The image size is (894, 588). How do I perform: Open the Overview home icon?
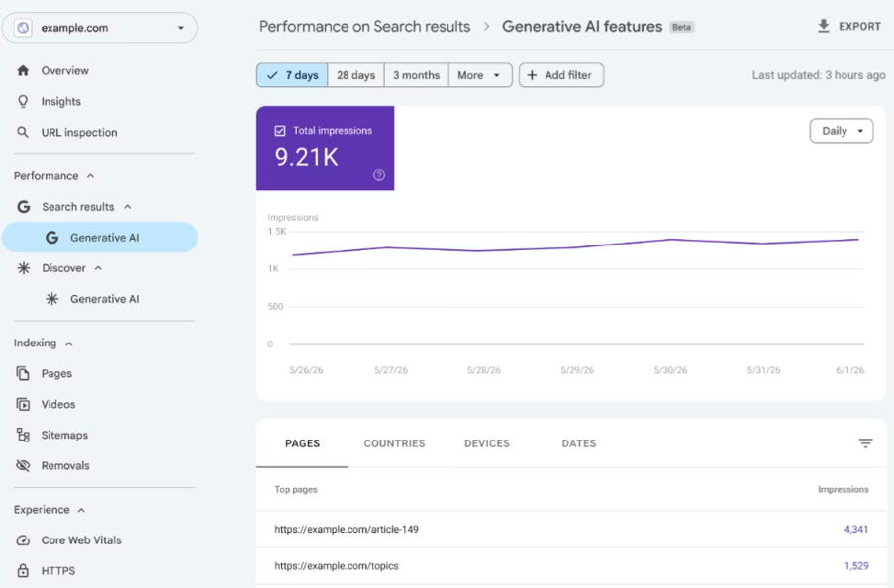(23, 70)
